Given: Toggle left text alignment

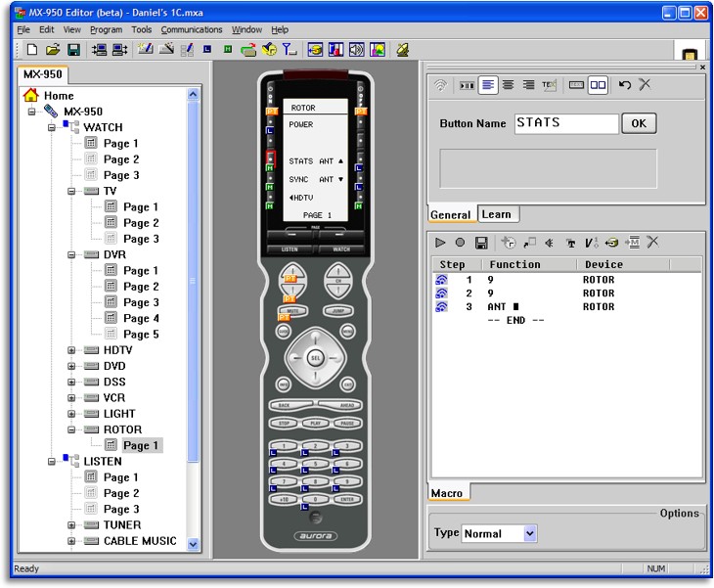Looking at the screenshot, I should (x=488, y=85).
